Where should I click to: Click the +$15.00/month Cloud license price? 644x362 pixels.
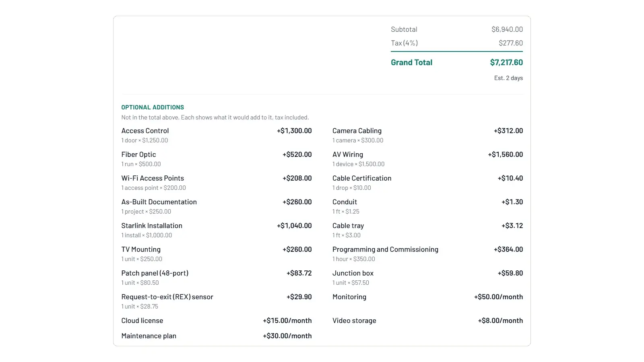click(287, 321)
